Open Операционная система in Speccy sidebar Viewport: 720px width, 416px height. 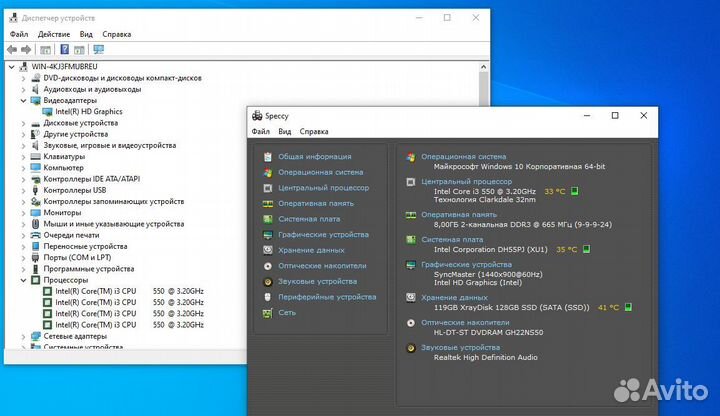tap(321, 172)
